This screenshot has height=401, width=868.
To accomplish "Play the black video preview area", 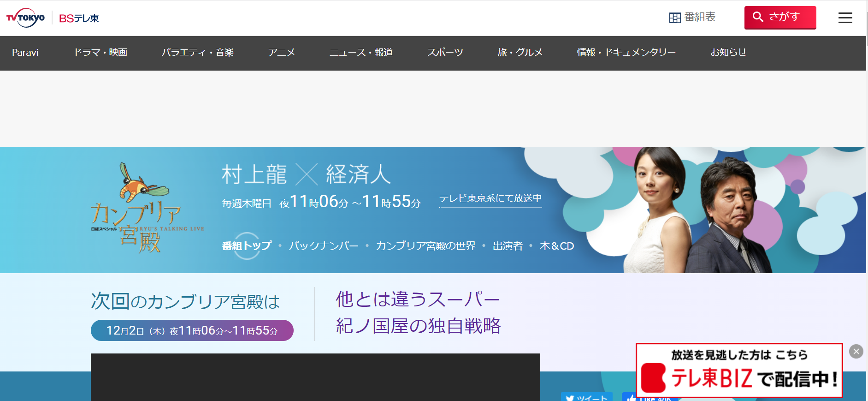I will point(315,377).
